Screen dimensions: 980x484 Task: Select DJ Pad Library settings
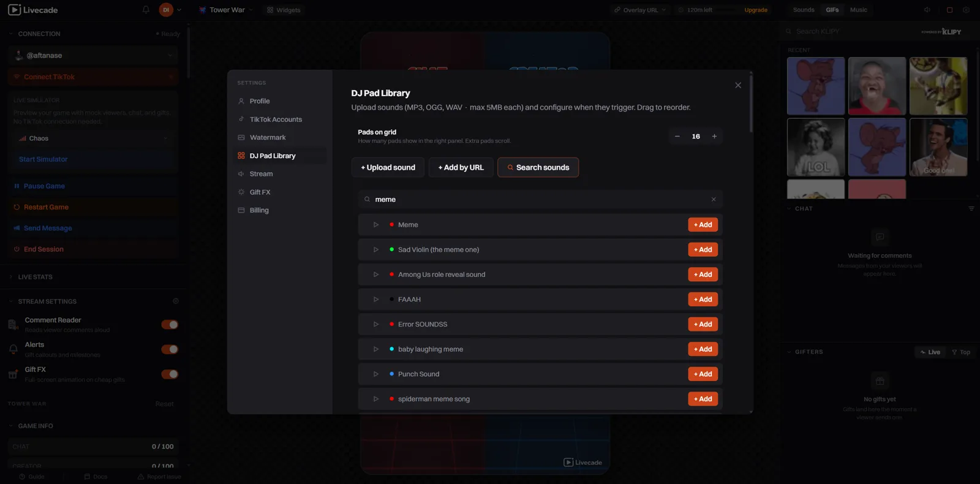click(x=281, y=156)
